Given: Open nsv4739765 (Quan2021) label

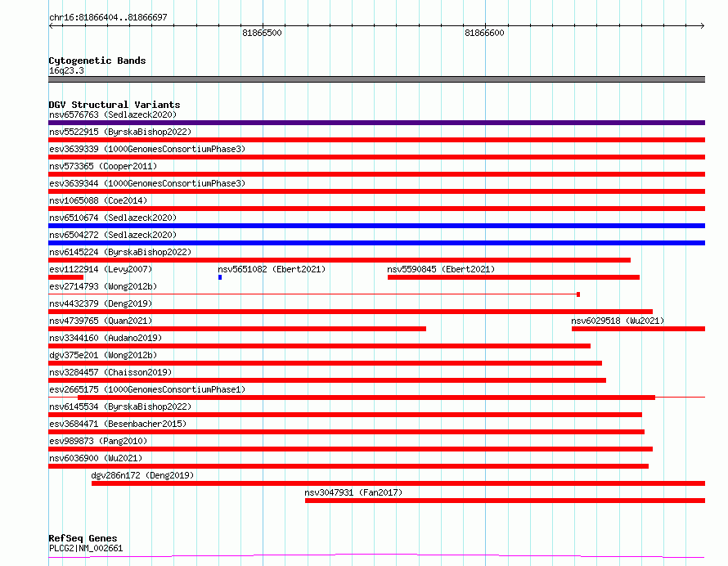Looking at the screenshot, I should tap(101, 321).
